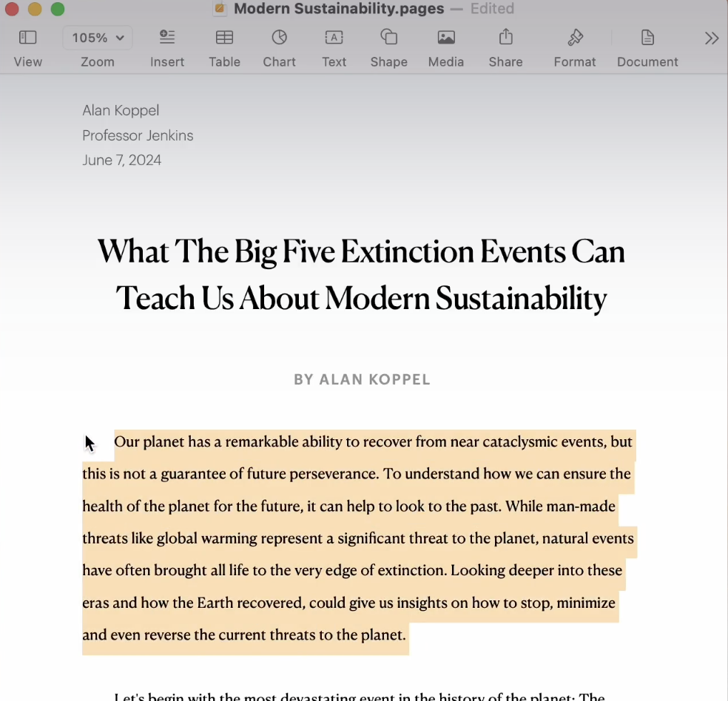Screen dimensions: 728x701
Task: Open the Media menu
Action: coord(446,38)
